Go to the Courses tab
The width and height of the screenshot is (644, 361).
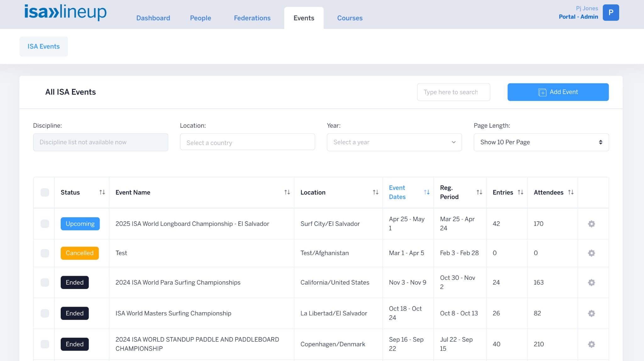point(350,18)
